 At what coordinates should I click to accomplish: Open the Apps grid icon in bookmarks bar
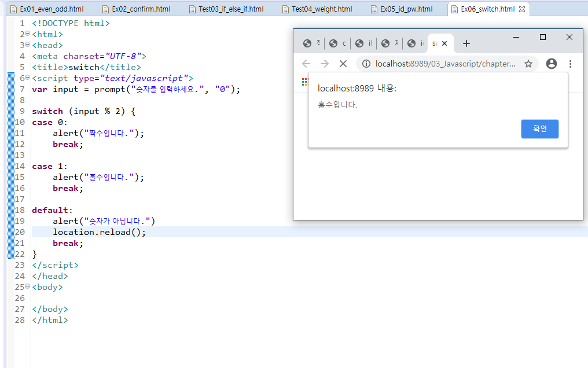click(x=304, y=82)
